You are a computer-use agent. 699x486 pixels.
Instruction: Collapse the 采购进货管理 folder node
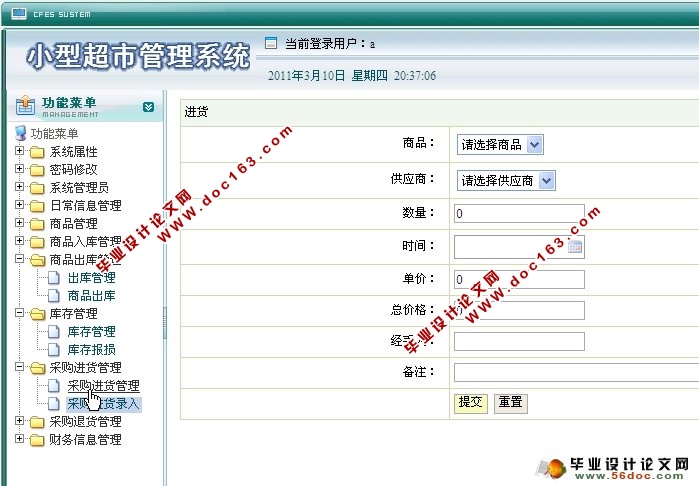[x=19, y=367]
